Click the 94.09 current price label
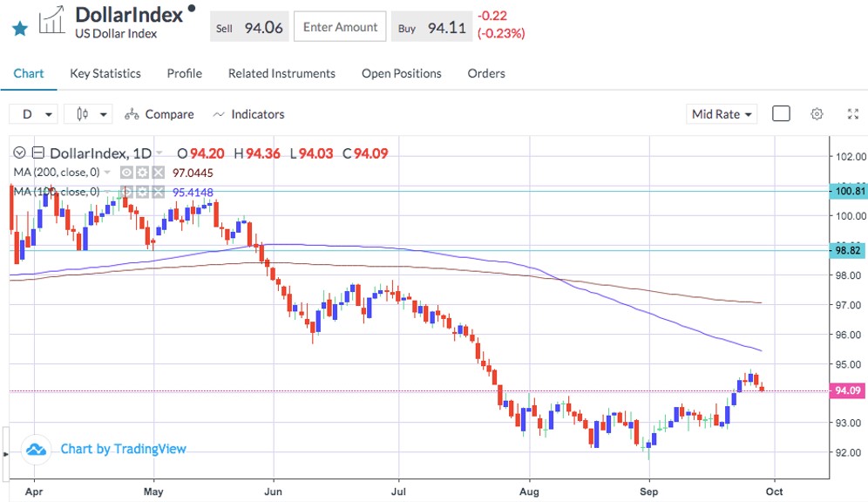Screen dimensions: 868x502 [849, 390]
